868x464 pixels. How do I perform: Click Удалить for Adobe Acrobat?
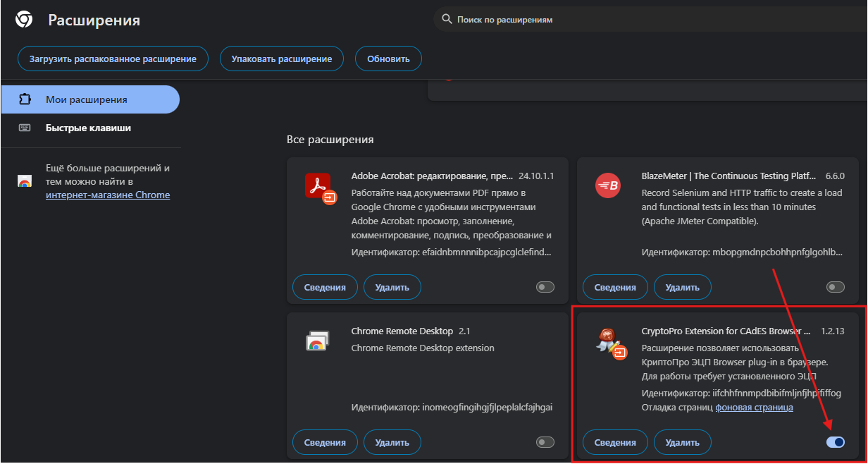pyautogui.click(x=392, y=287)
